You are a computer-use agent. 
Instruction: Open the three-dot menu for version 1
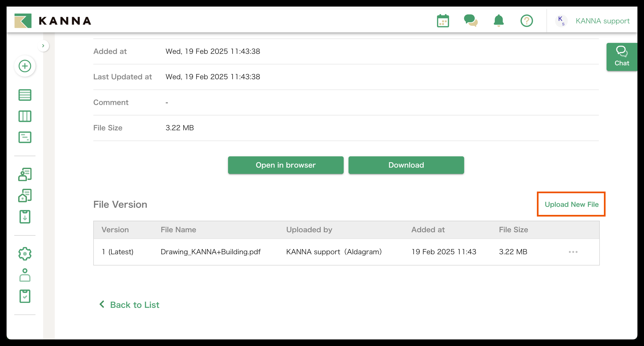pyautogui.click(x=573, y=252)
